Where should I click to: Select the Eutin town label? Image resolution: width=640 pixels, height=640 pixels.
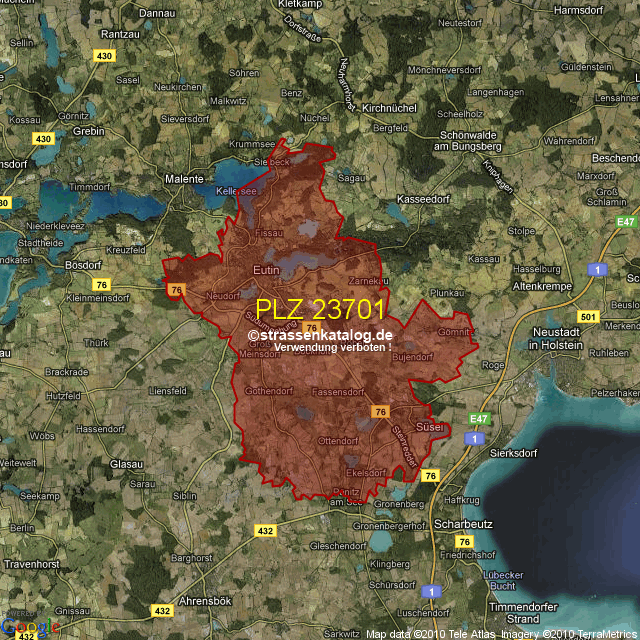pyautogui.click(x=266, y=270)
